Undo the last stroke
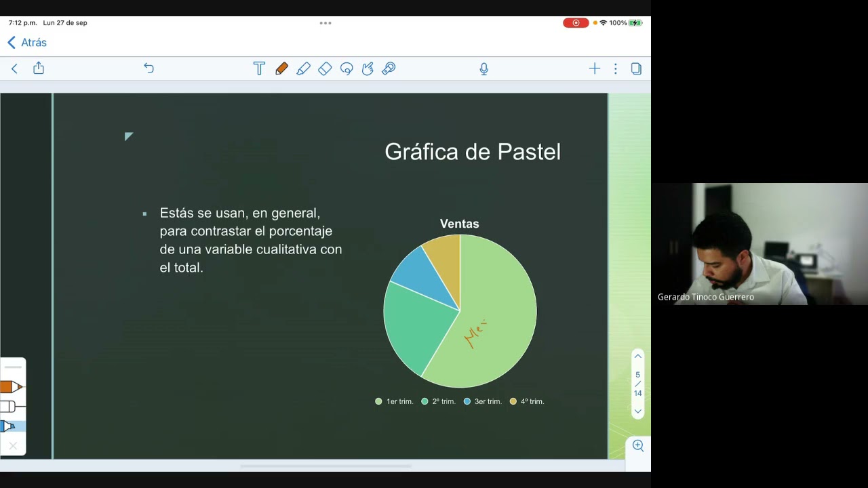Viewport: 868px width, 488px height. coord(149,68)
